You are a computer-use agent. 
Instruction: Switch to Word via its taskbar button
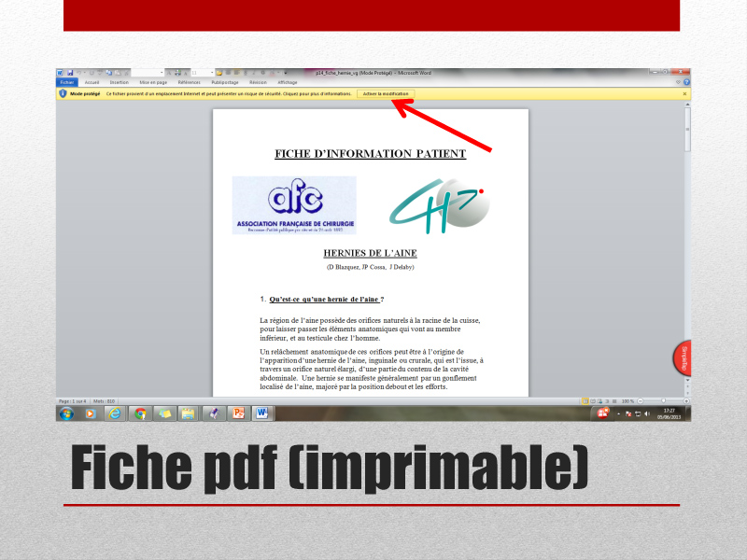(262, 413)
